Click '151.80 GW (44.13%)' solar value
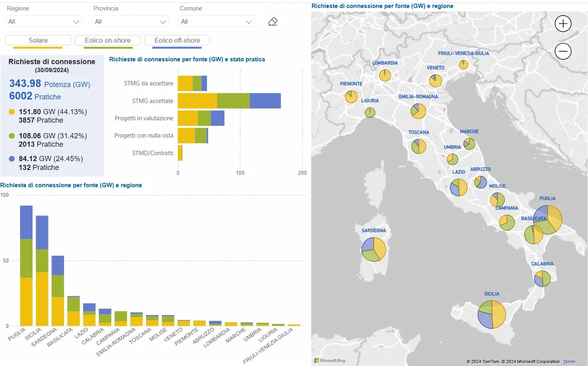 53,112
